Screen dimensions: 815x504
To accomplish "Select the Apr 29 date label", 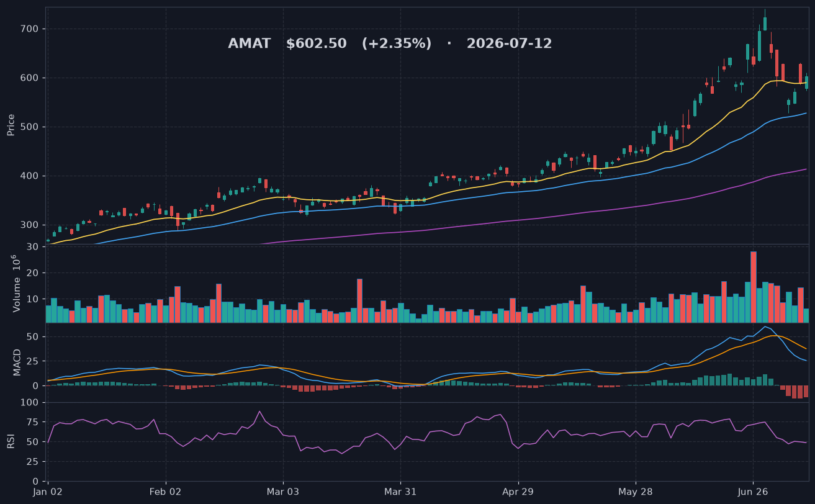I will click(x=518, y=492).
